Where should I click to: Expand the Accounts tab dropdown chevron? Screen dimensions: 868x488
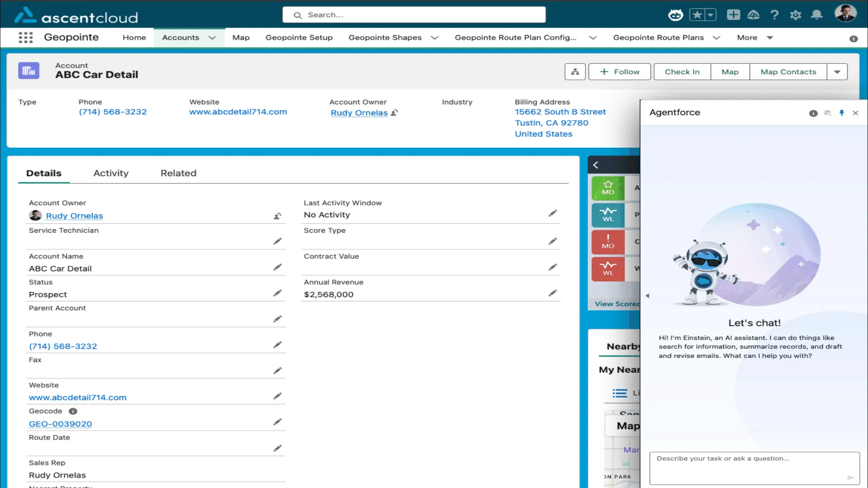[x=212, y=38]
